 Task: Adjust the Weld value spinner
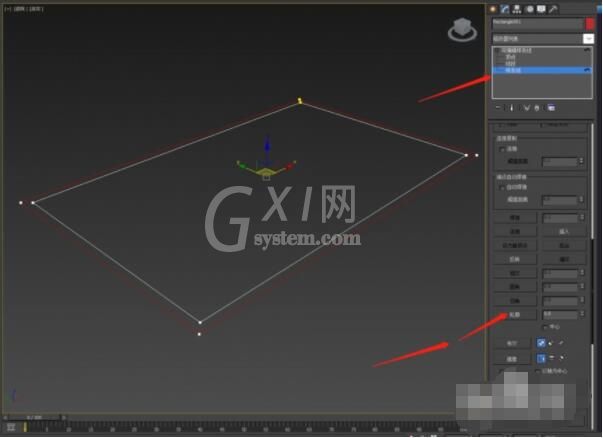[582, 218]
